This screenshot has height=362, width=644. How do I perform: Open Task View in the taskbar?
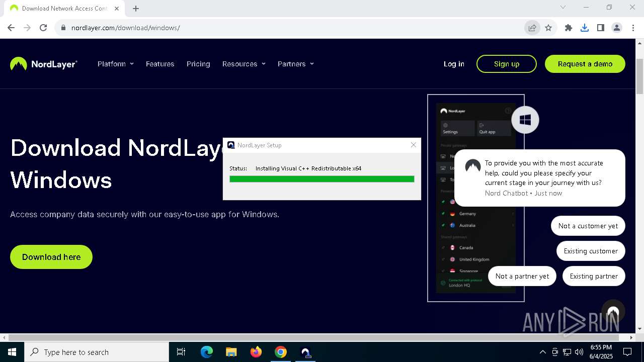click(x=181, y=352)
